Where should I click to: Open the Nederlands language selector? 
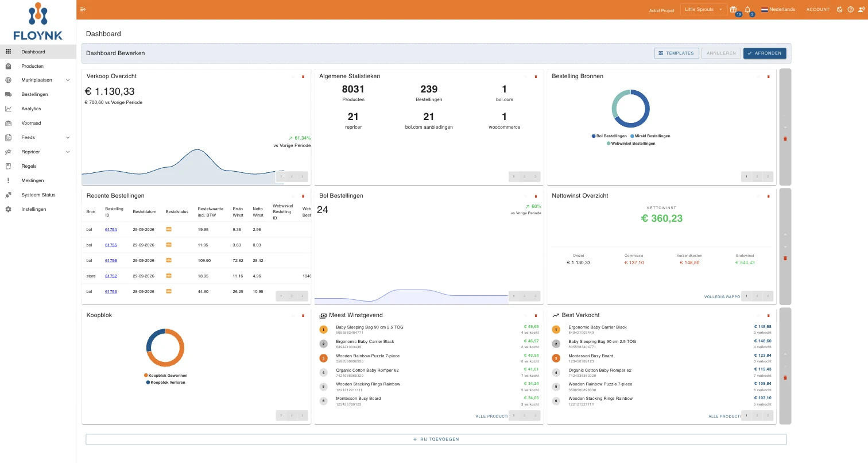point(778,9)
